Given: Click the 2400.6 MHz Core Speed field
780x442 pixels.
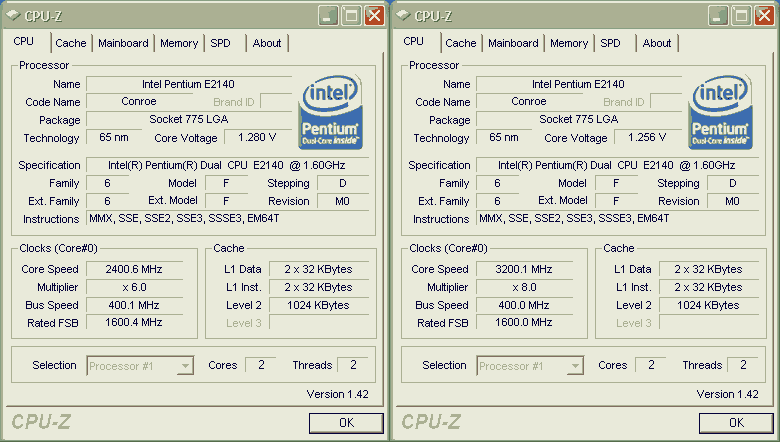Looking at the screenshot, I should point(134,269).
